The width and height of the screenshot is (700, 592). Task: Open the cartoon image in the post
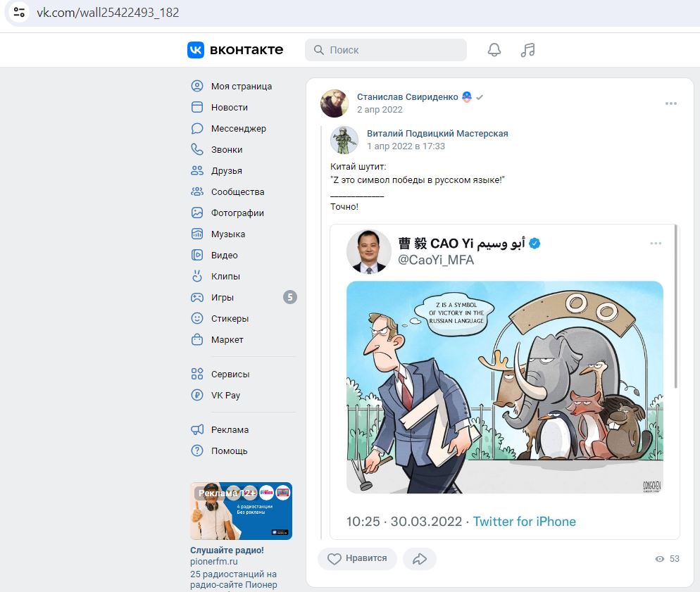pos(505,386)
